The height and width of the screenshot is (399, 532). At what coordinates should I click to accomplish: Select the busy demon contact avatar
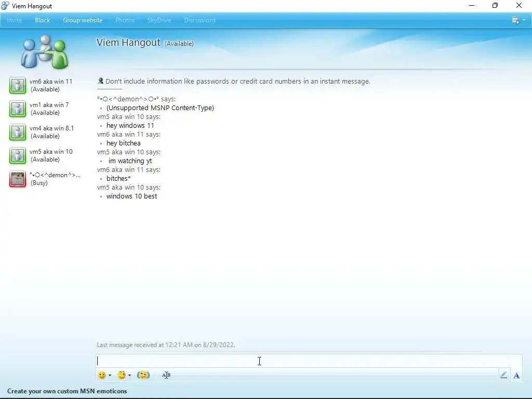(17, 179)
